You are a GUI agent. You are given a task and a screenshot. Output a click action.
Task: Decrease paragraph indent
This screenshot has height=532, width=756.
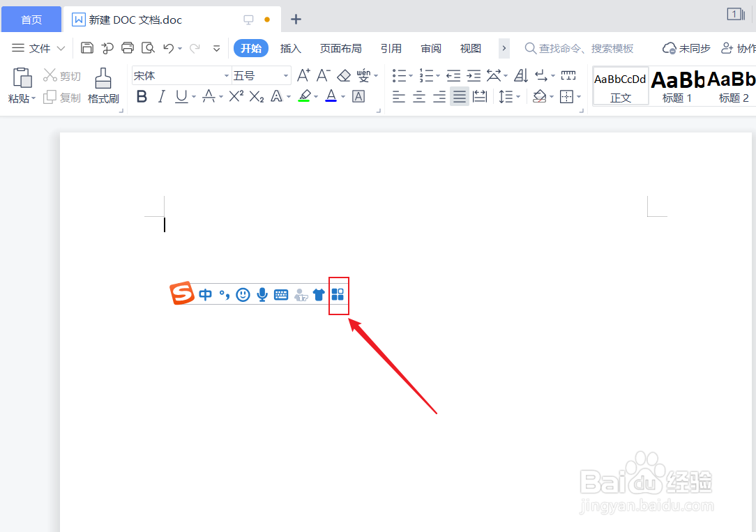(x=453, y=76)
